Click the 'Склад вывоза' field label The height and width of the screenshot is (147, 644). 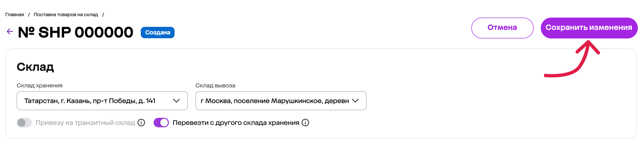click(215, 85)
